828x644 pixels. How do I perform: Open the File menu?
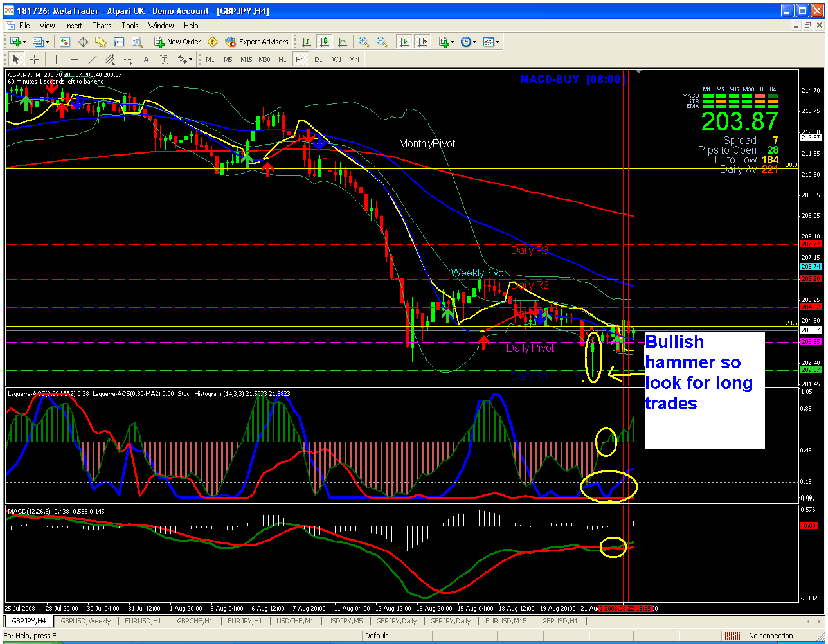click(x=24, y=26)
